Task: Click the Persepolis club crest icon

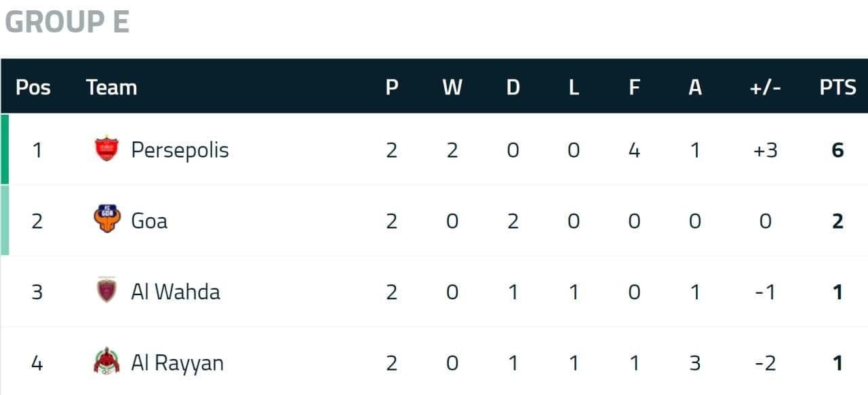Action: click(x=106, y=149)
